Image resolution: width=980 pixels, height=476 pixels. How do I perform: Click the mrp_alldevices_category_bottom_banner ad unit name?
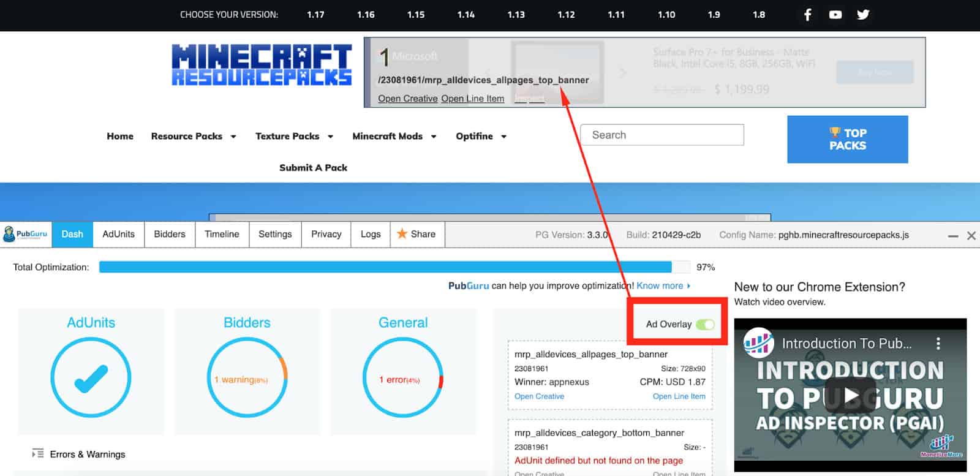(599, 433)
